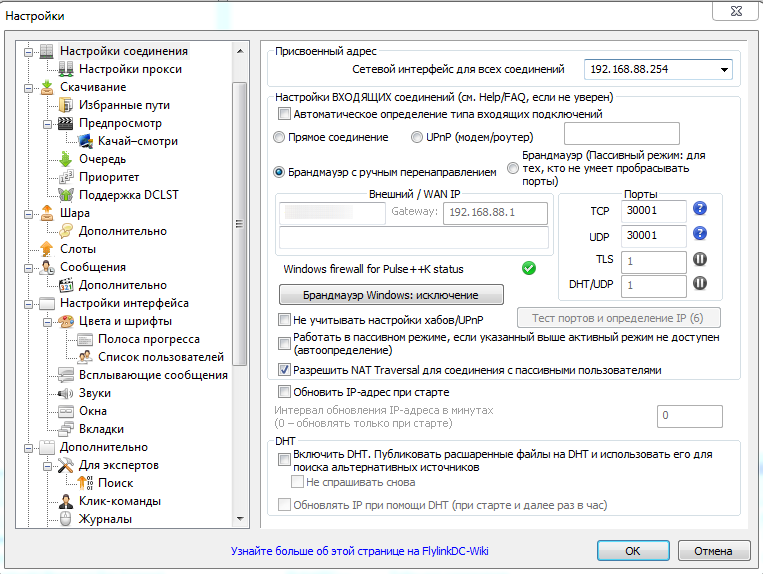Click the tree vertical scrollbar thumb

[x=239, y=224]
